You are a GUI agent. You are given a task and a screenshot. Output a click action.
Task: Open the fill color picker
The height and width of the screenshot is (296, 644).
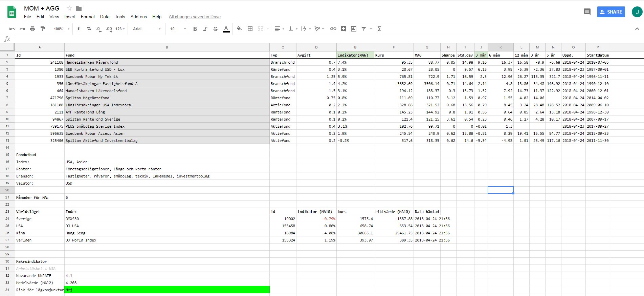tap(239, 29)
